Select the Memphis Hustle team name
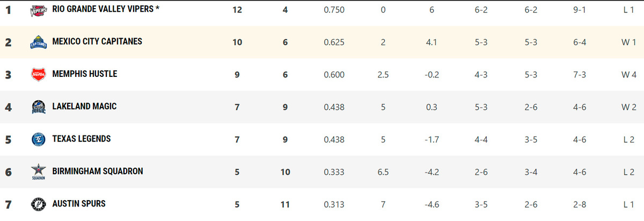This screenshot has width=644, height=221. click(84, 74)
